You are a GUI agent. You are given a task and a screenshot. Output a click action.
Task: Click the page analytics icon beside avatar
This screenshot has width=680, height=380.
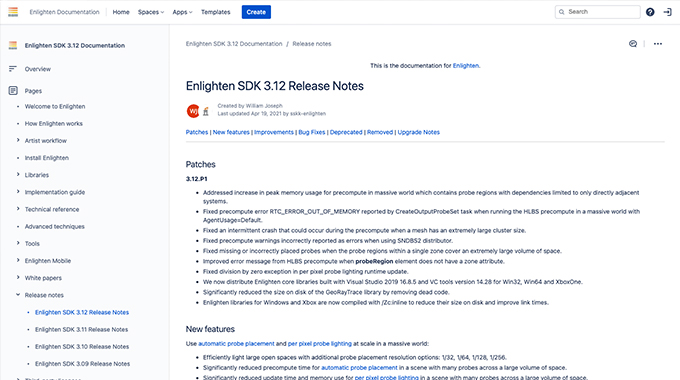point(206,111)
